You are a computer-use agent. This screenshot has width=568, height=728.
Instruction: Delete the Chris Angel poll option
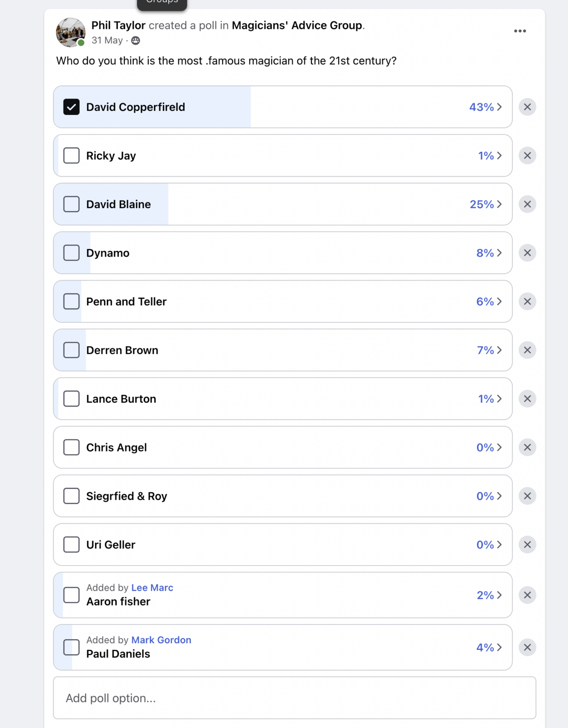[x=527, y=447]
